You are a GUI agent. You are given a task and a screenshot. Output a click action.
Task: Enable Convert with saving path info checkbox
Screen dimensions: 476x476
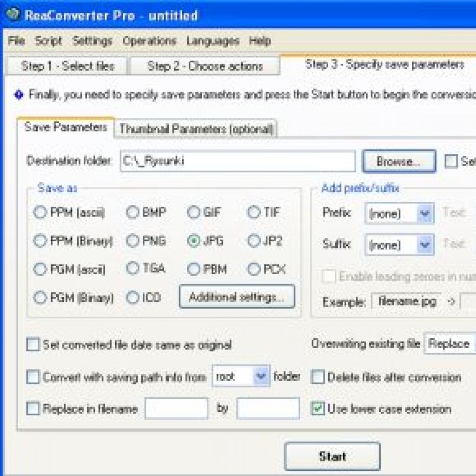33,377
